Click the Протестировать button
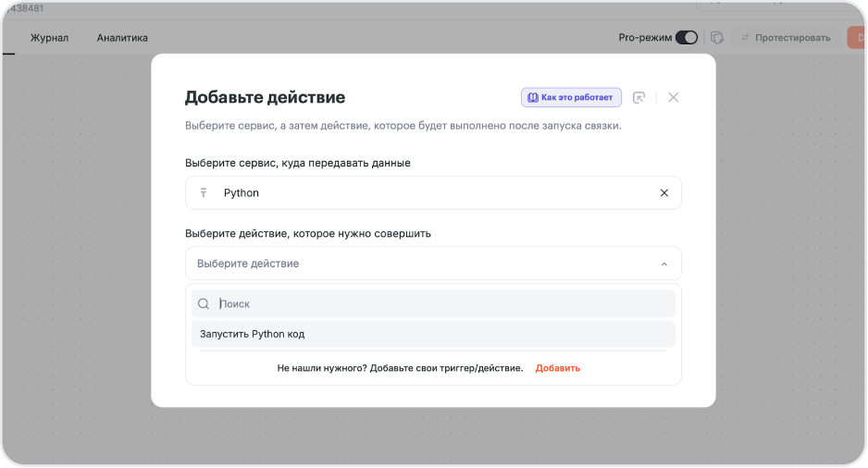868x468 pixels. [x=785, y=38]
